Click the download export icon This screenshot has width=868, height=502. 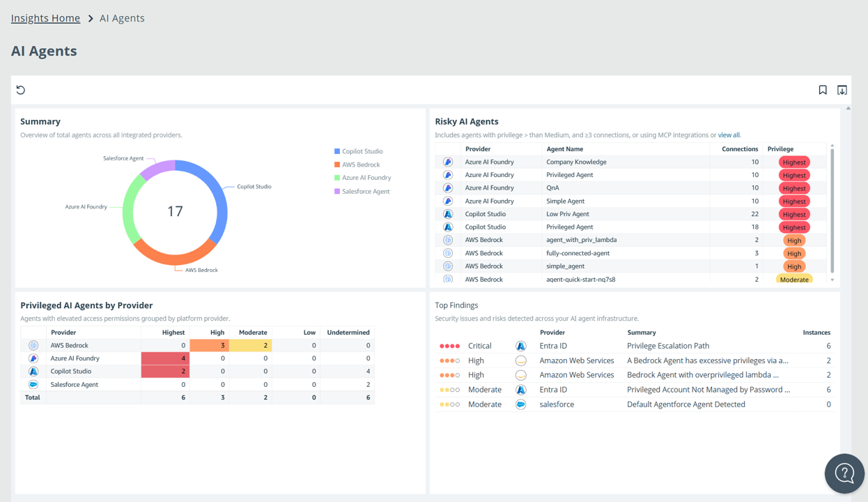click(842, 90)
